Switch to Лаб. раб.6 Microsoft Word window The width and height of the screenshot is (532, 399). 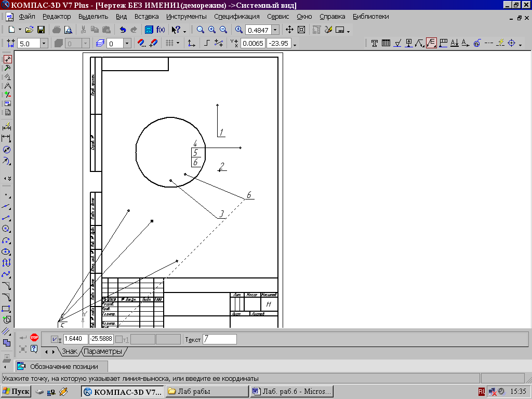pyautogui.click(x=292, y=392)
